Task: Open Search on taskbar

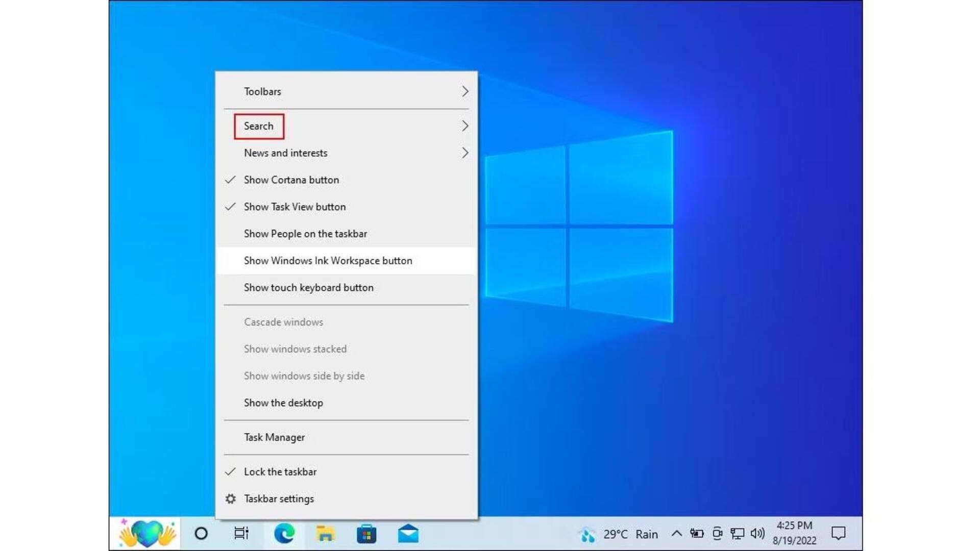Action: [x=259, y=126]
